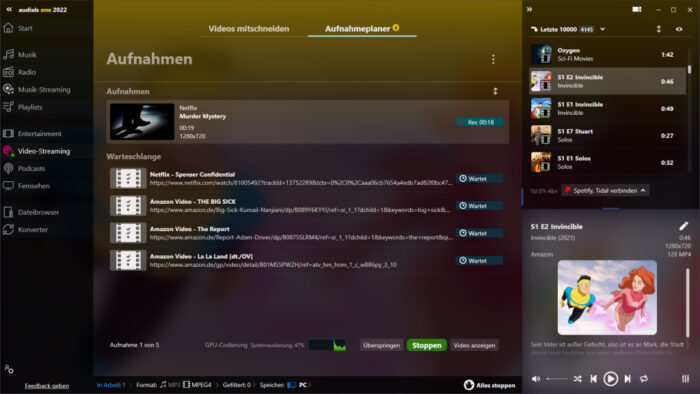Adjust the volume slider in player
Screen dimensions: 700x394
(x=557, y=378)
